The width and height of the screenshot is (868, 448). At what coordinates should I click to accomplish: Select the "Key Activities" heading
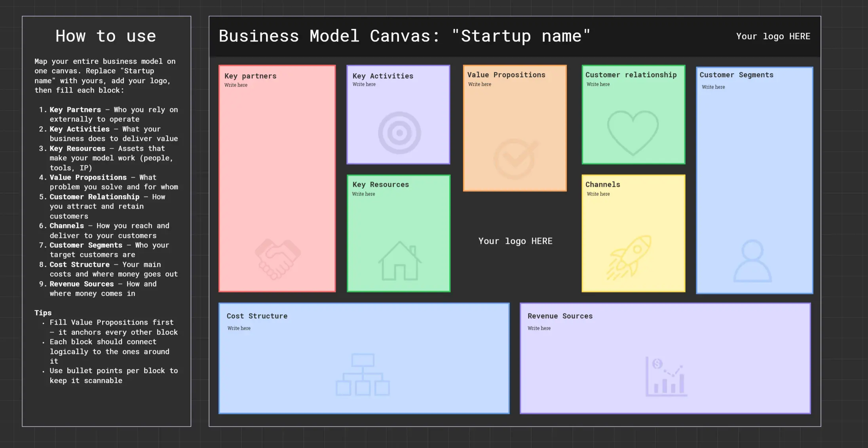tap(383, 76)
